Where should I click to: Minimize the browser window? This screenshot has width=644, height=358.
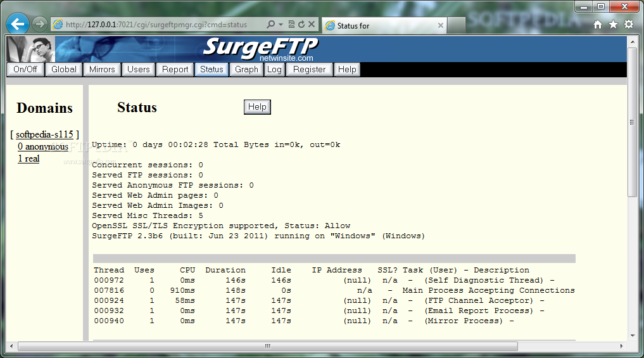pos(584,6)
